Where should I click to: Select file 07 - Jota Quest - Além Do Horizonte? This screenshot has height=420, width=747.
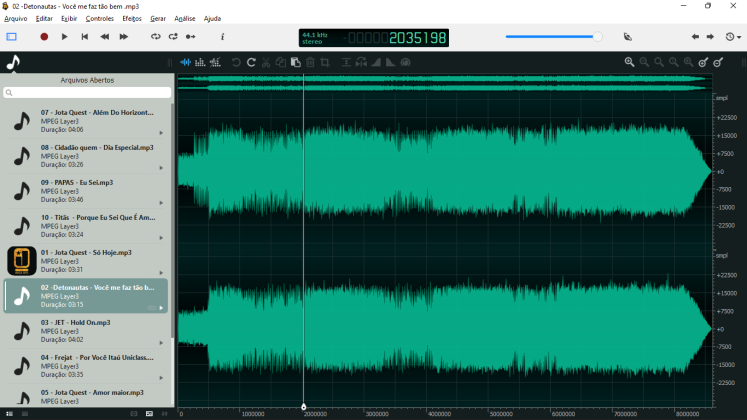tap(86, 121)
